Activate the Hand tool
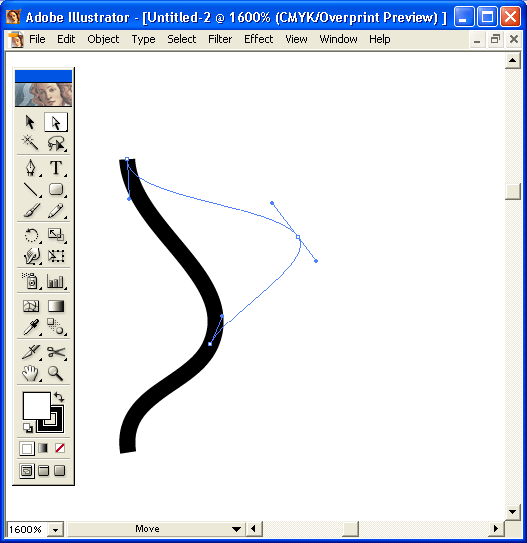This screenshot has height=543, width=527. (30, 373)
